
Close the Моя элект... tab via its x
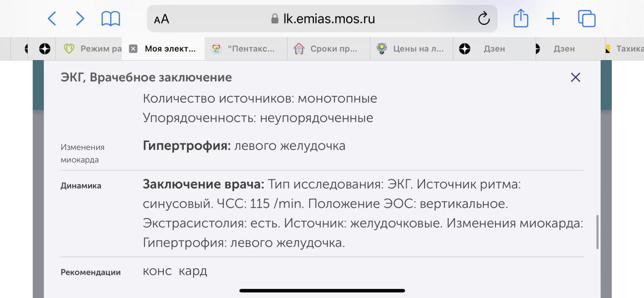(x=133, y=49)
